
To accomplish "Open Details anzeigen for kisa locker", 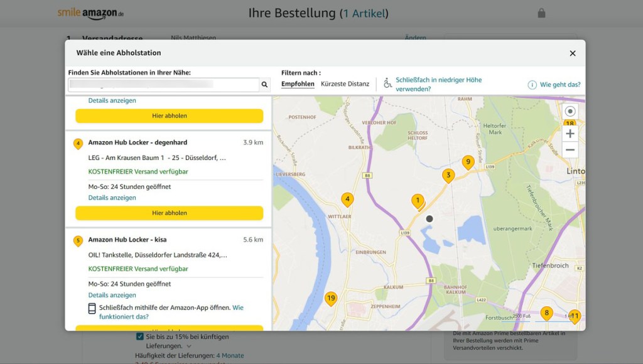I will tap(112, 295).
